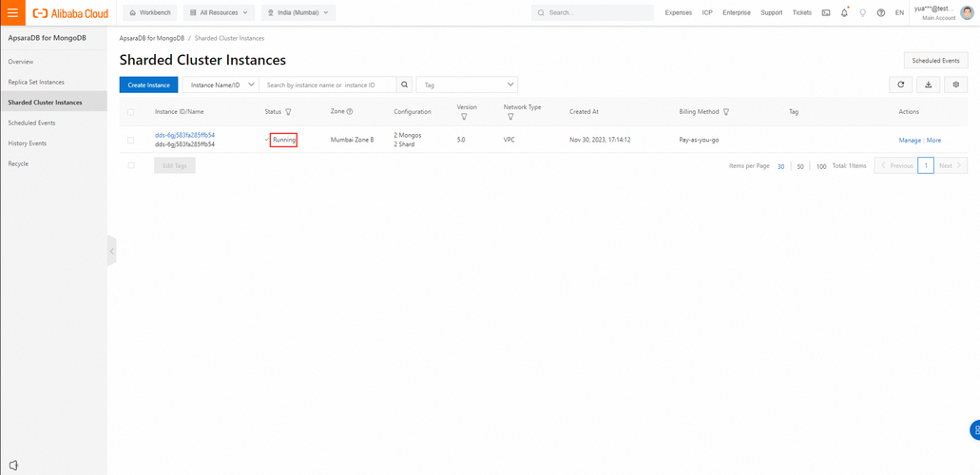Click the Nov 30, 2023, 17:14:12 cell
The height and width of the screenshot is (475, 980).
(x=600, y=140)
